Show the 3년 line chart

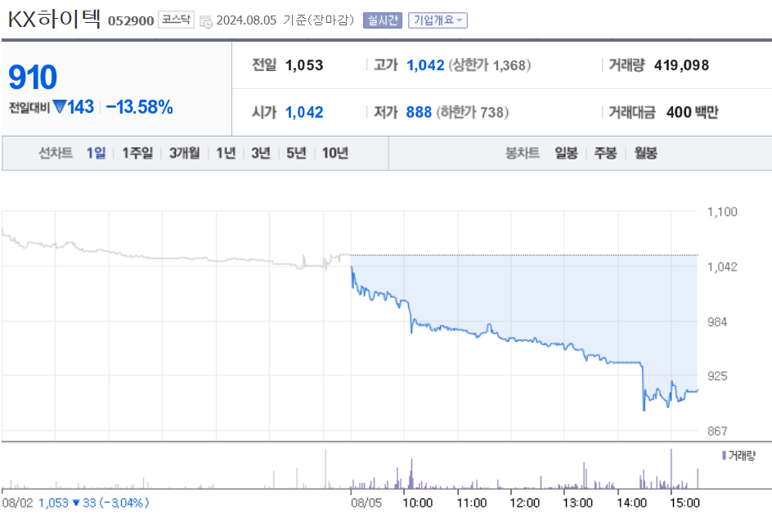tap(261, 153)
